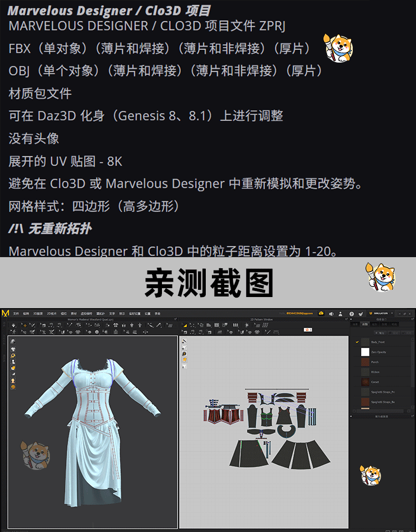The image size is (416, 532).
Task: Click the 增加 add fabric button
Action: (380, 333)
